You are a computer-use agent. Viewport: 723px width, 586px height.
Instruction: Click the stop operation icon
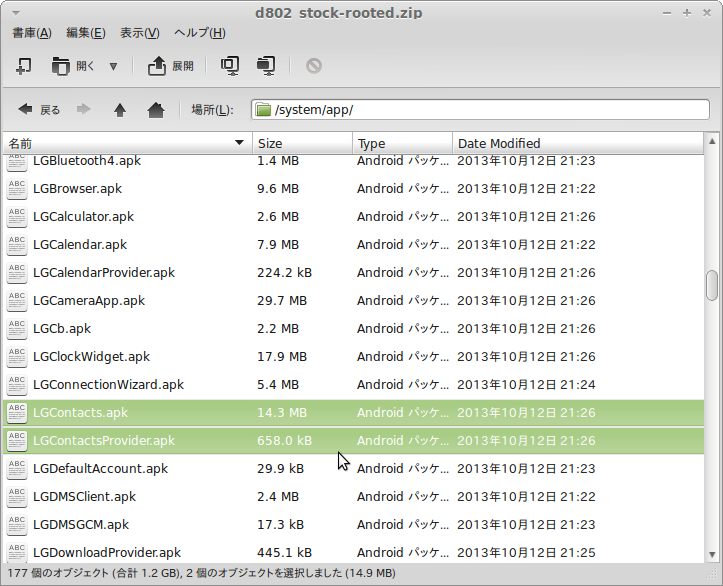[314, 66]
